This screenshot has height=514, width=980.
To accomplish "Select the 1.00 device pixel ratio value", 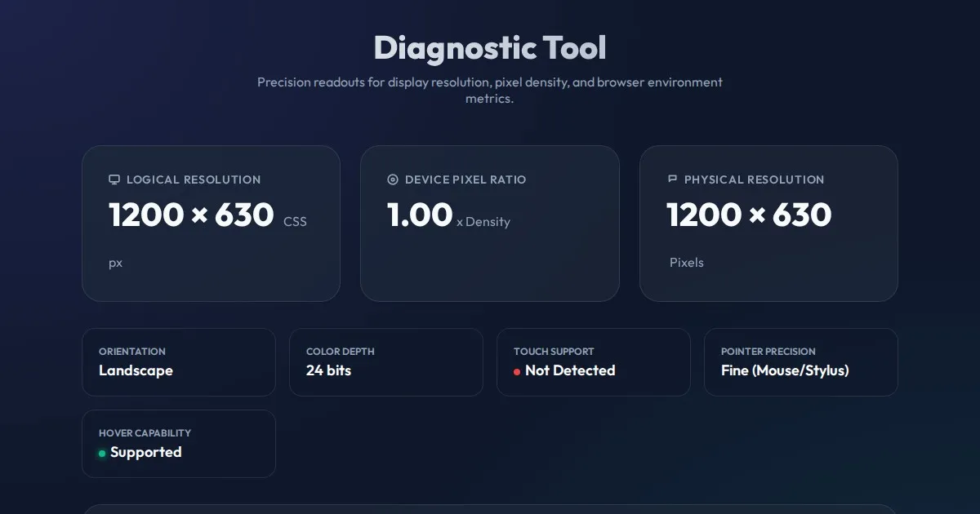I will [x=419, y=215].
